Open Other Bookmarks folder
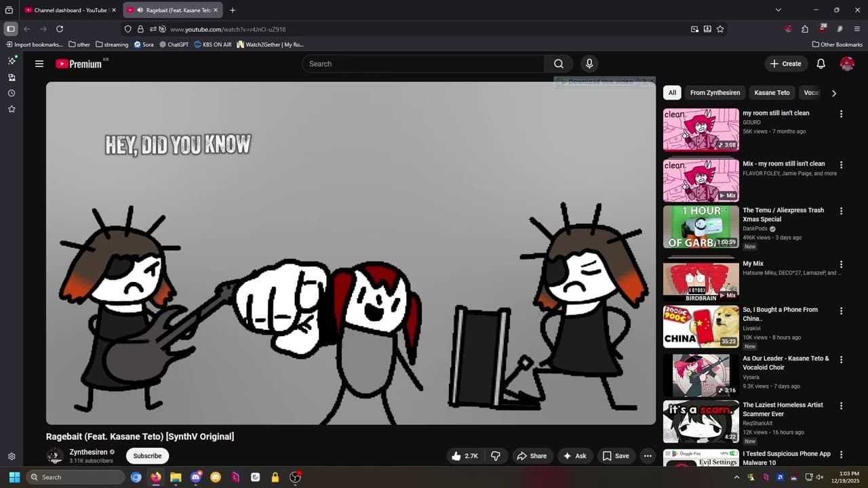868x488 pixels. click(x=837, y=45)
